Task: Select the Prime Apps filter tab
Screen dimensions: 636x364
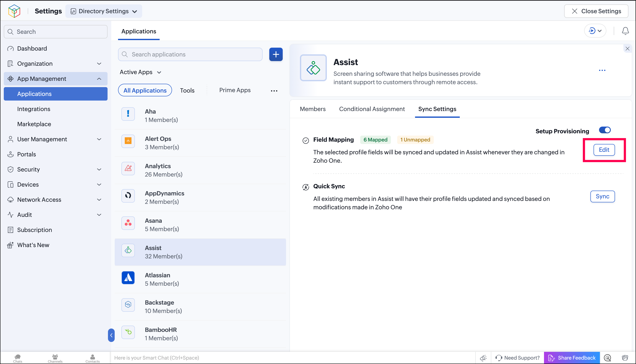Action: tap(235, 90)
